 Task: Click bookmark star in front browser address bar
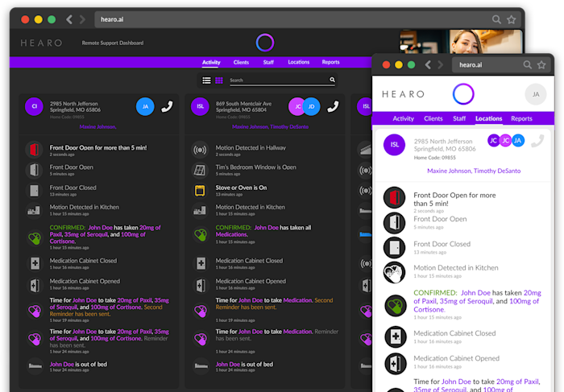pyautogui.click(x=541, y=64)
